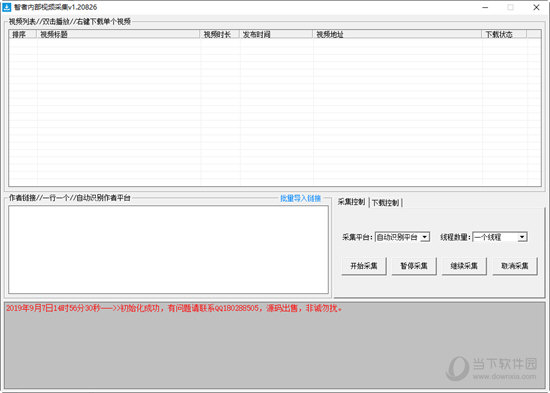
Task: Click the 下载状态 column header
Action: pos(504,34)
